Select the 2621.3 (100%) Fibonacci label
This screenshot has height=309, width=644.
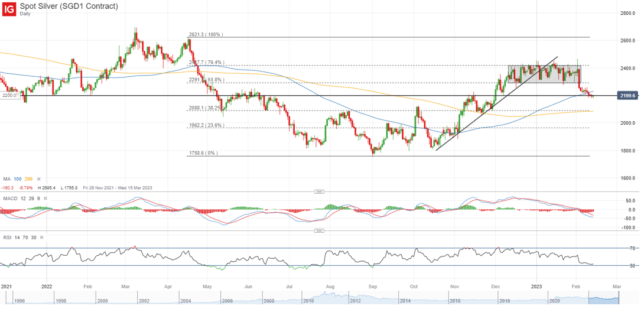206,34
